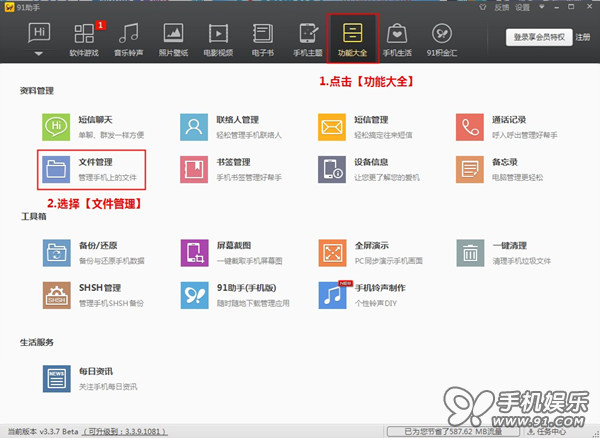Screen dimensions: 600x438
Task: Open 一键清理 one-click cleanup
Action: [x=470, y=252]
